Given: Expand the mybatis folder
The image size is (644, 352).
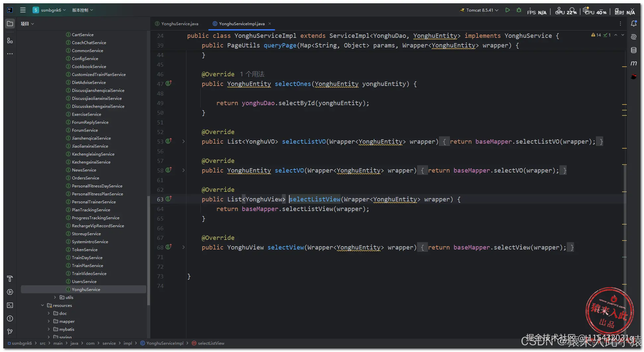Looking at the screenshot, I should coord(49,329).
